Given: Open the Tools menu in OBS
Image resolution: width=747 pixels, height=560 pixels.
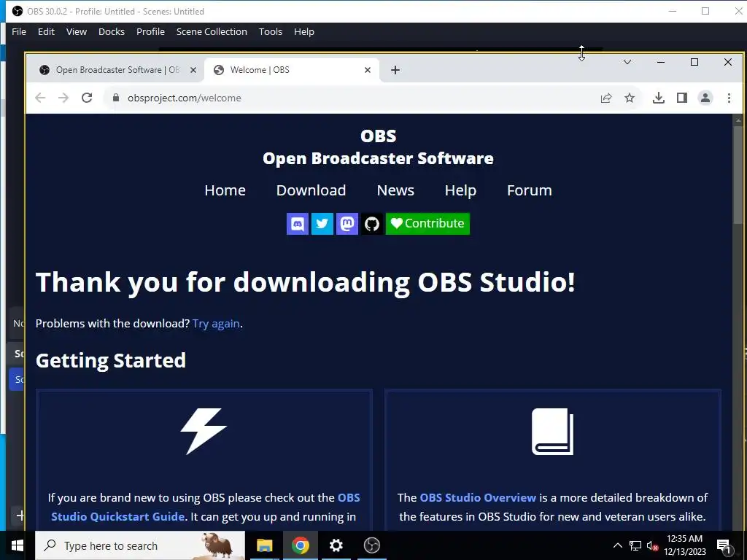Looking at the screenshot, I should pos(270,32).
